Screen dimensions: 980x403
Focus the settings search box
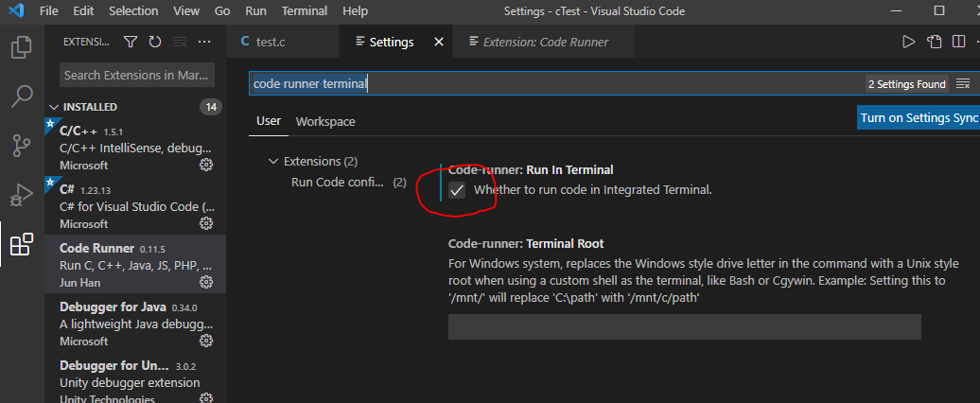[x=556, y=83]
